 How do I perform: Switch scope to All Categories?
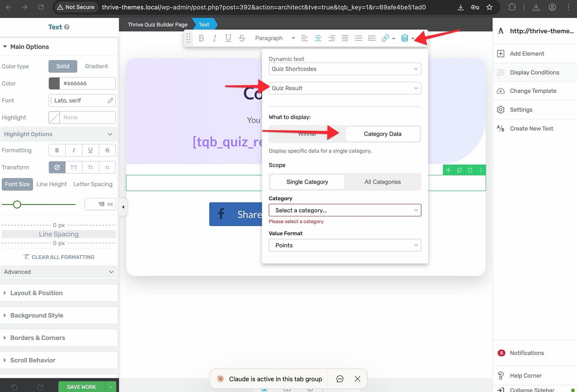click(x=382, y=182)
